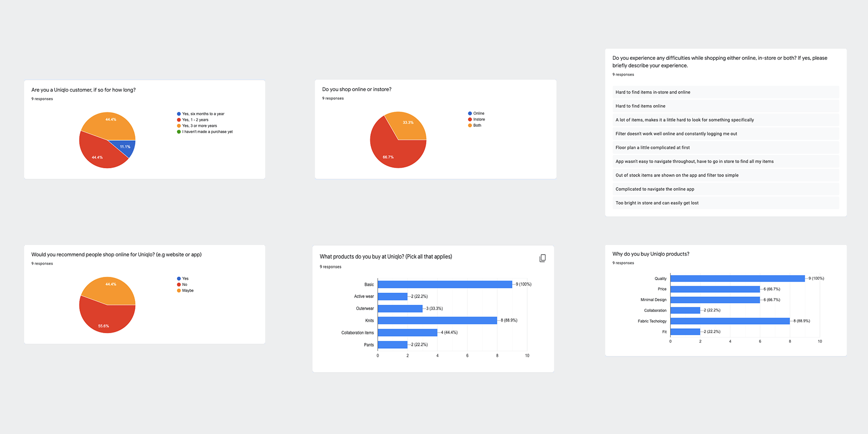Click the 'Maybe' legend label
868x434 pixels.
coord(188,290)
